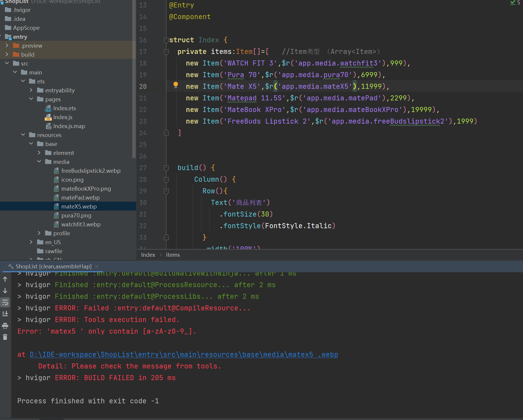523x420 pixels.
Task: Click the up arrow in build console
Action: coord(5,279)
